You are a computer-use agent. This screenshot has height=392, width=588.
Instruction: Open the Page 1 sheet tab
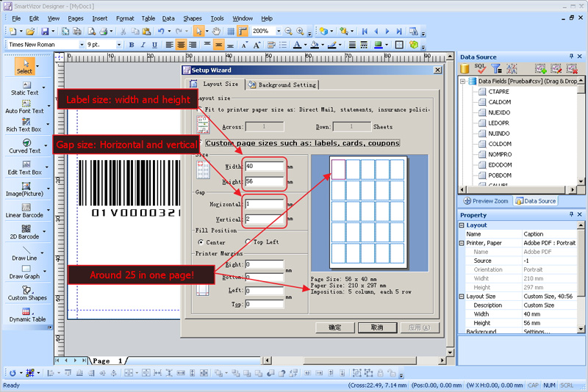[107, 361]
